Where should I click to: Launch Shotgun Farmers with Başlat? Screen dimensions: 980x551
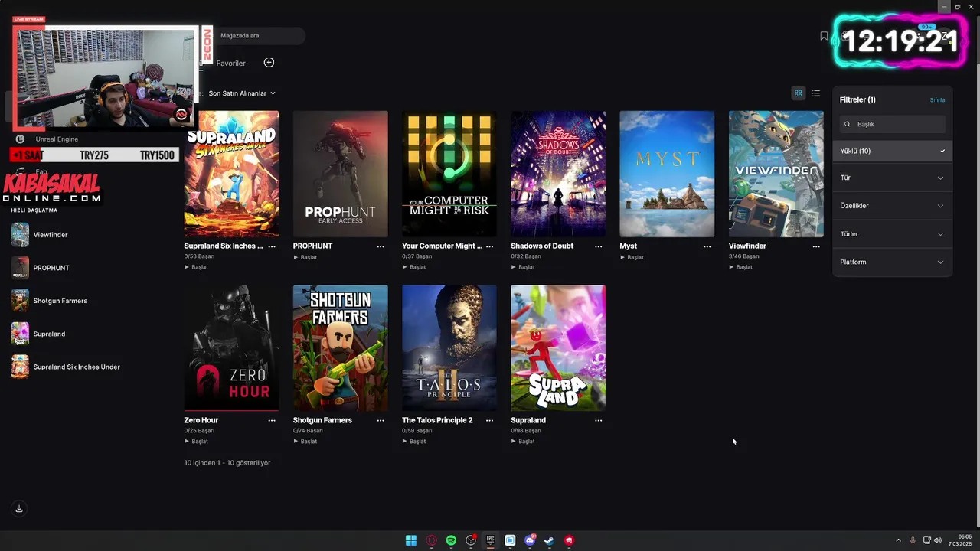tap(305, 441)
